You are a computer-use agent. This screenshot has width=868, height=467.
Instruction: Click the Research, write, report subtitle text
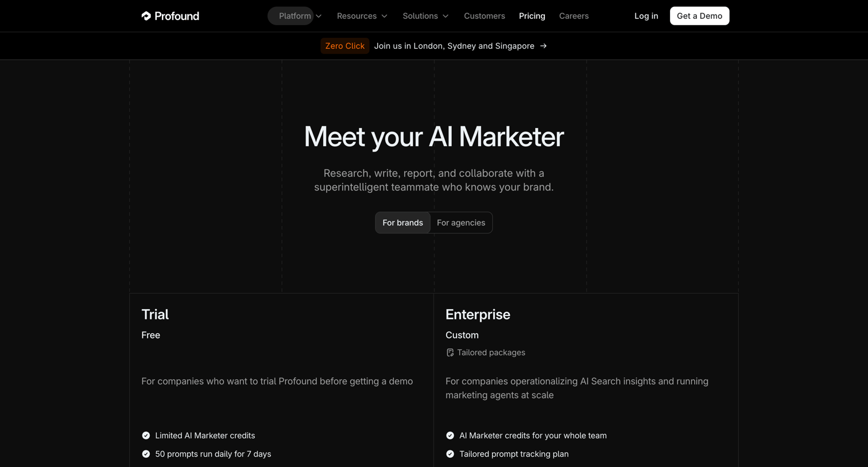coord(434,180)
